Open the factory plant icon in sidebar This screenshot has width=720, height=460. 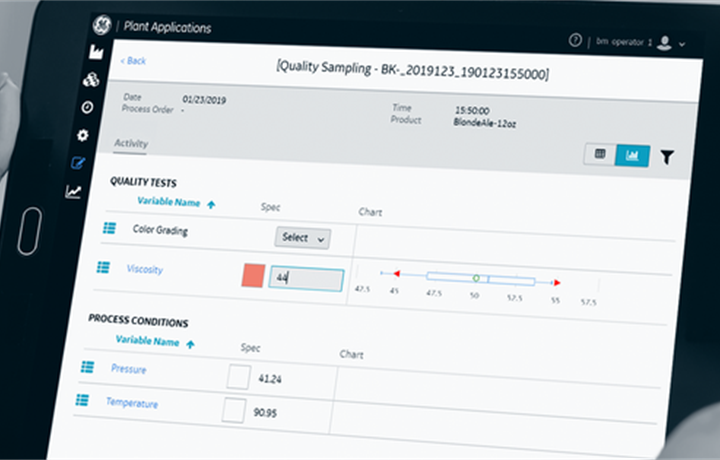pyautogui.click(x=96, y=52)
